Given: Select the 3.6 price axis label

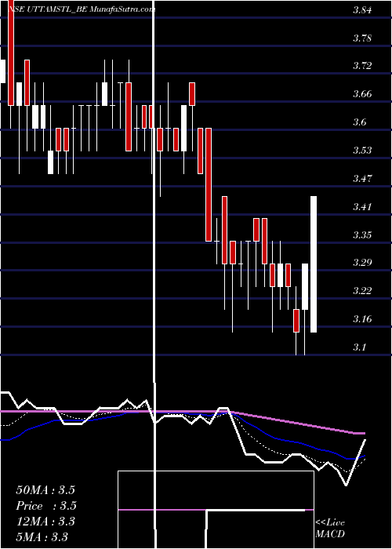Looking at the screenshot, I should pos(359,122).
